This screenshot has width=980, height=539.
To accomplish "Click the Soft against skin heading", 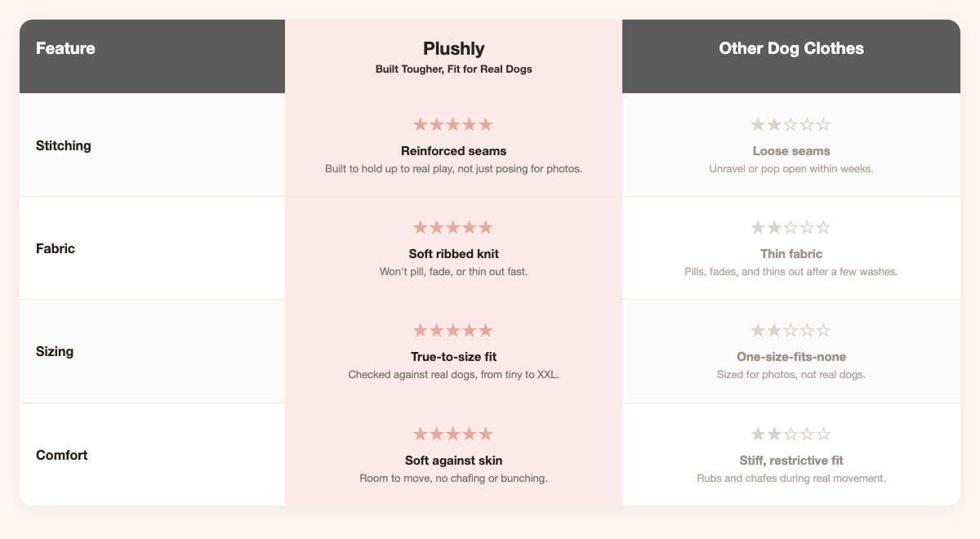I will click(453, 461).
